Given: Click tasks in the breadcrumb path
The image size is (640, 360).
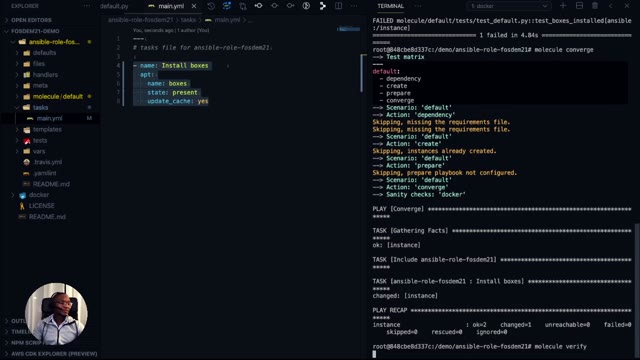Looking at the screenshot, I should tap(188, 20).
